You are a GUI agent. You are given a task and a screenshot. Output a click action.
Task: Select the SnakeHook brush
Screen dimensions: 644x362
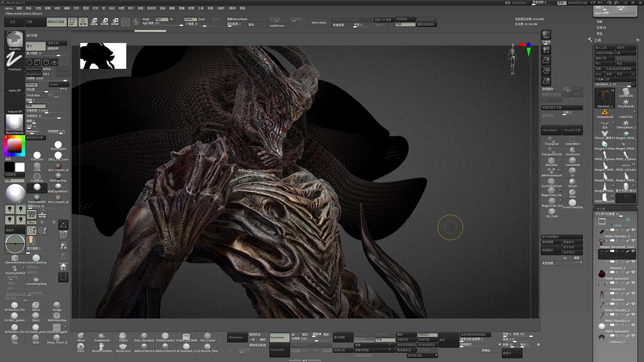click(101, 337)
